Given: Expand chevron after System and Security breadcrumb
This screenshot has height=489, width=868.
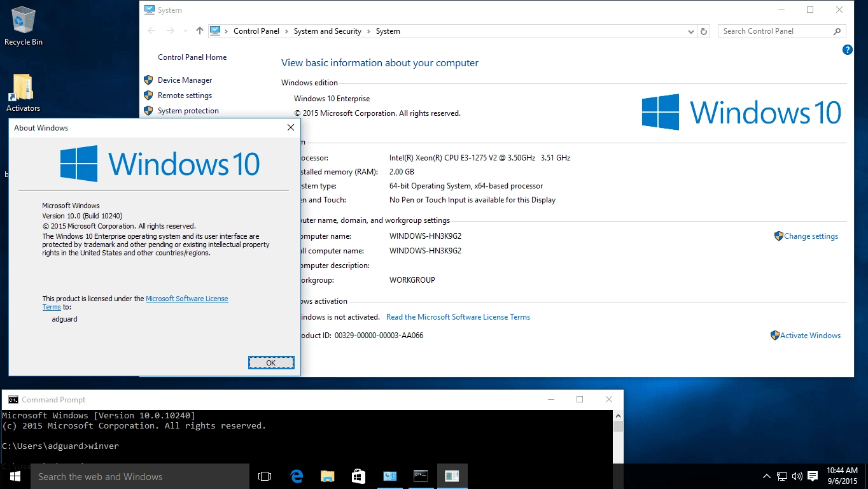Looking at the screenshot, I should click(x=368, y=31).
